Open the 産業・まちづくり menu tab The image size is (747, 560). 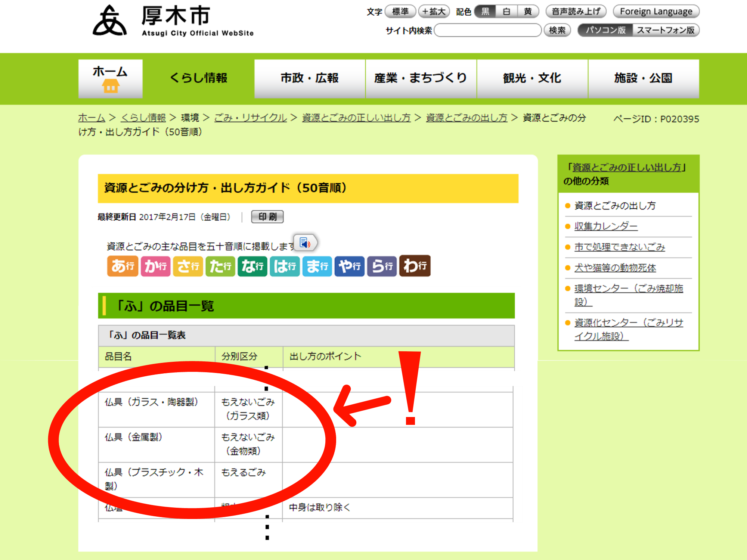[421, 78]
